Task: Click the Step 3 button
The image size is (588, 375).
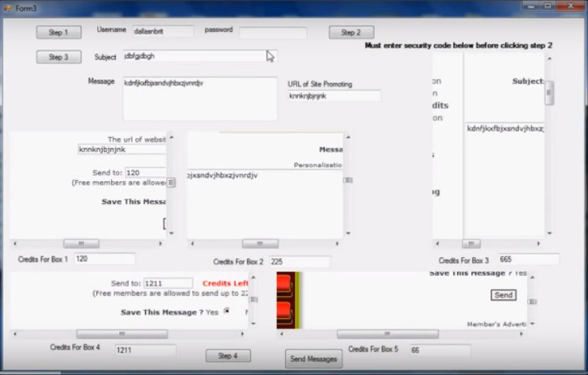Action: pyautogui.click(x=58, y=57)
